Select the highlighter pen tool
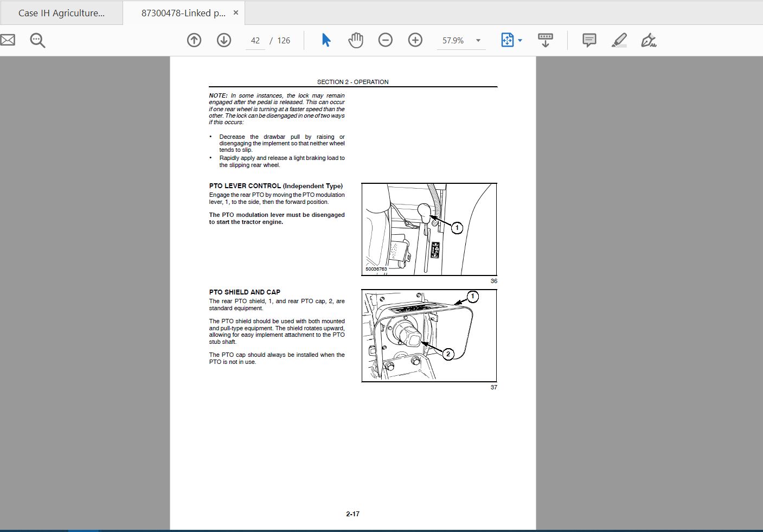 619,40
